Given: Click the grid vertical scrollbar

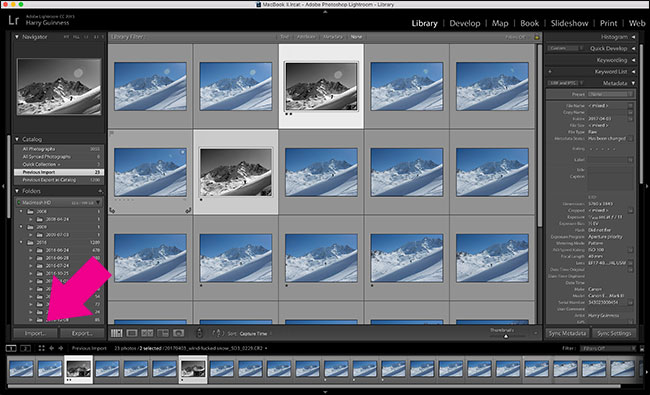Looking at the screenshot, I should [539, 135].
